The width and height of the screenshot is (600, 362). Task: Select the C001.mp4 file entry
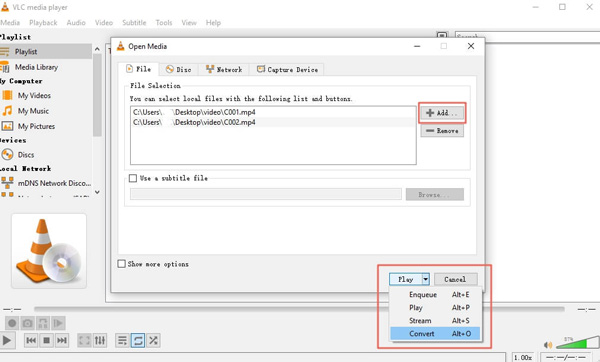click(273, 112)
